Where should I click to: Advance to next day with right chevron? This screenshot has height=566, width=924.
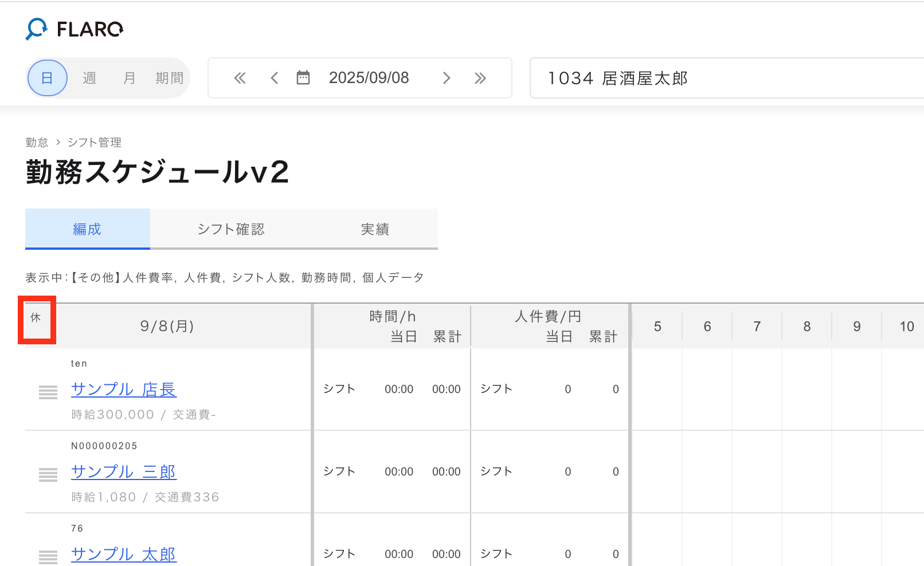[x=447, y=78]
